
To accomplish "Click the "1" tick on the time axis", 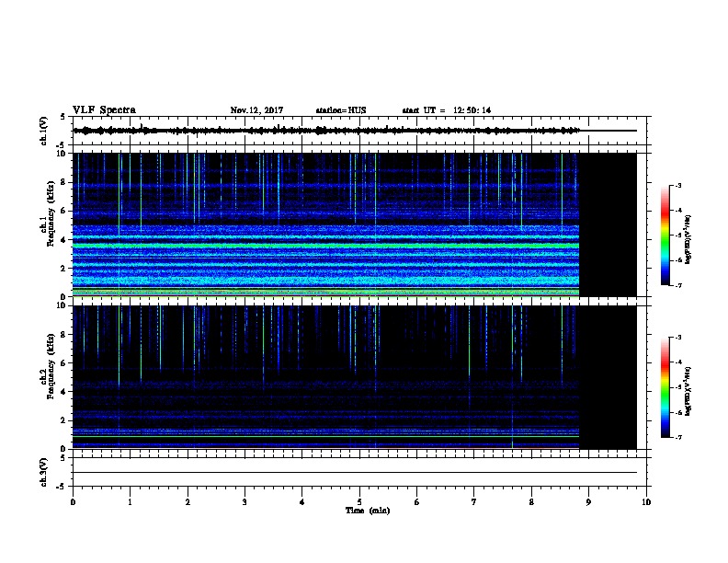I will tap(130, 502).
